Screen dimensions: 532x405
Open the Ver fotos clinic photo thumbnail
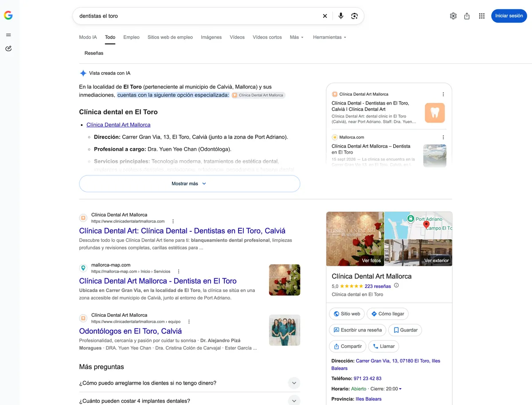pos(355,239)
